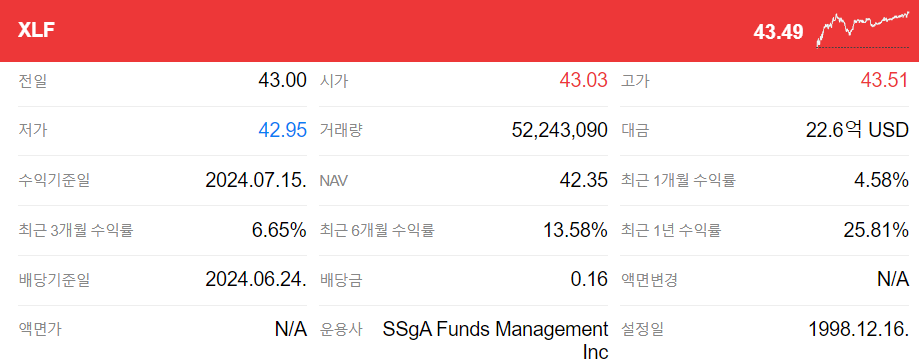Click the 액면가 label
The height and width of the screenshot is (360, 919).
coord(39,330)
